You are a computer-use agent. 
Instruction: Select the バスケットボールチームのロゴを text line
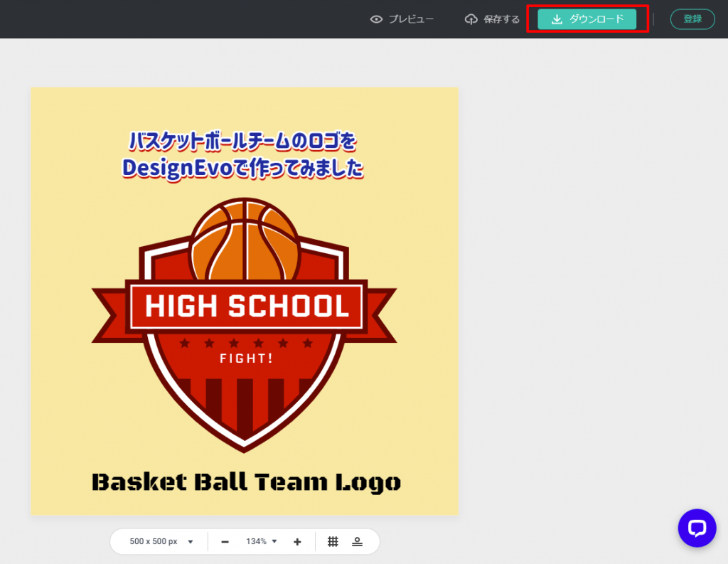coord(242,142)
